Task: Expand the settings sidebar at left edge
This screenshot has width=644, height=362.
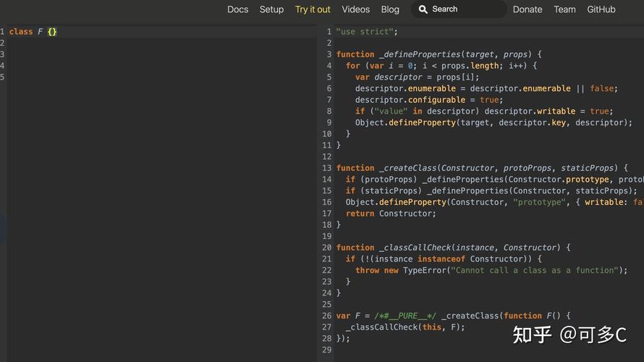Action: [2, 227]
